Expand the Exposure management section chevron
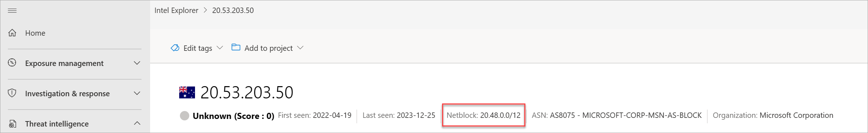 [137, 63]
